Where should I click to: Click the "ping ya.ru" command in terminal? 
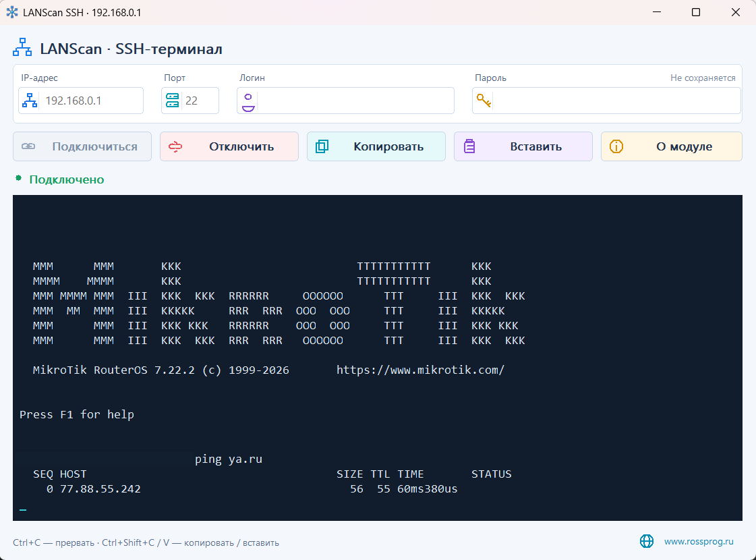pyautogui.click(x=229, y=459)
